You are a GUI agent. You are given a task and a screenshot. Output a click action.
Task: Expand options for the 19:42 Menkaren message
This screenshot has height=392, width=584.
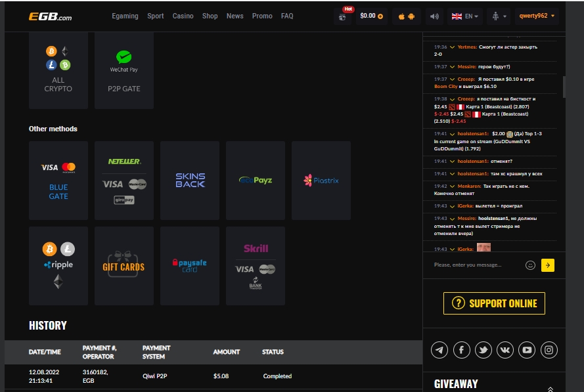(452, 186)
